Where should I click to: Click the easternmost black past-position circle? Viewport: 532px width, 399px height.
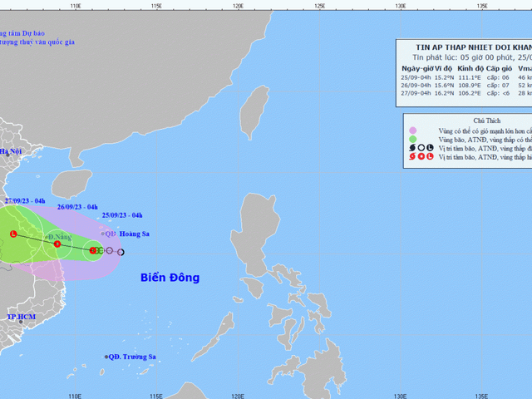[121, 252]
